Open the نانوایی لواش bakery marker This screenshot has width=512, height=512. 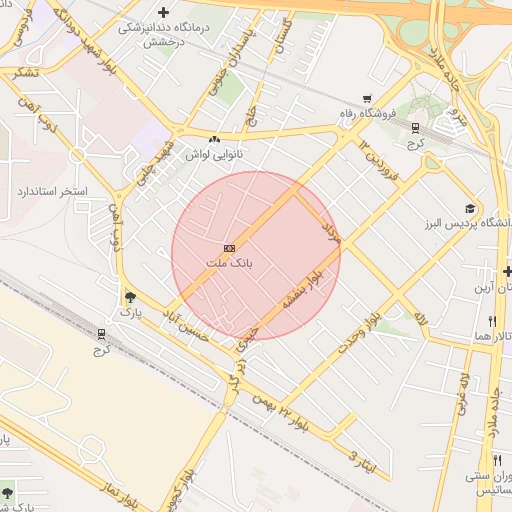214,139
